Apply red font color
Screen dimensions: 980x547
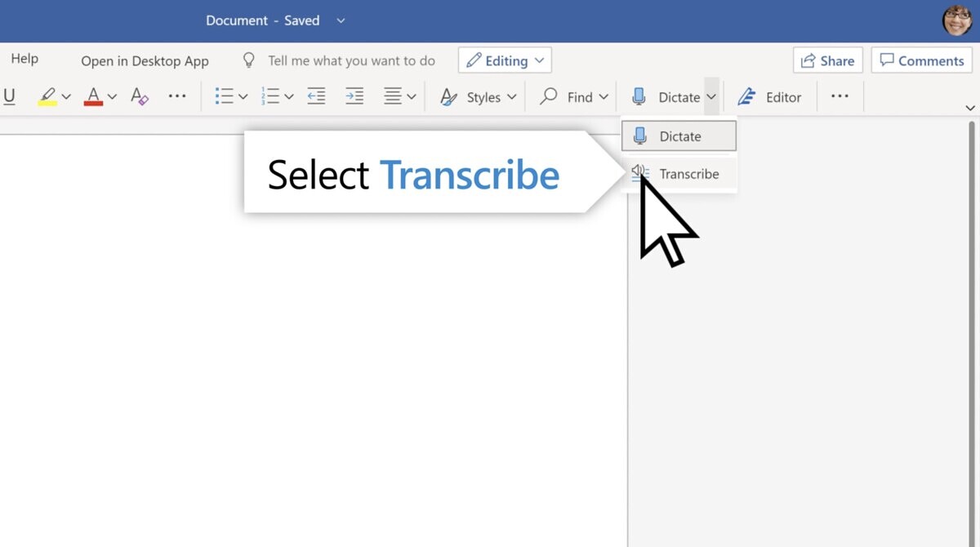click(93, 97)
